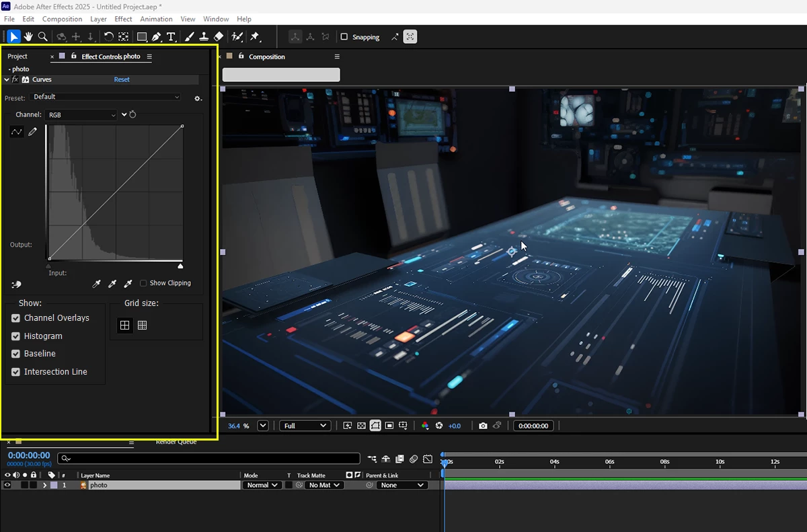This screenshot has height=532, width=807.
Task: Click the Curves pencil draw tool
Action: coord(32,132)
